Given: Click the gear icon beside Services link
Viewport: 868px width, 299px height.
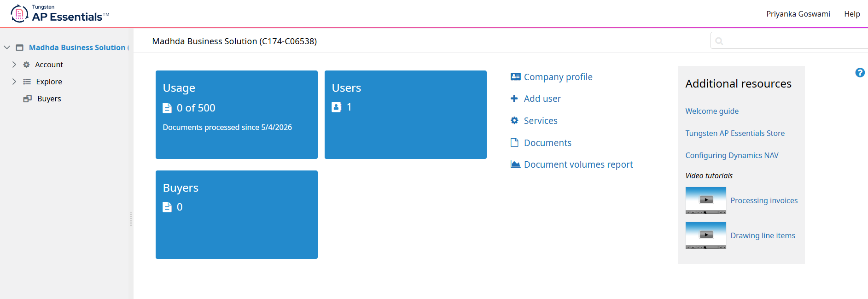Looking at the screenshot, I should coord(514,121).
